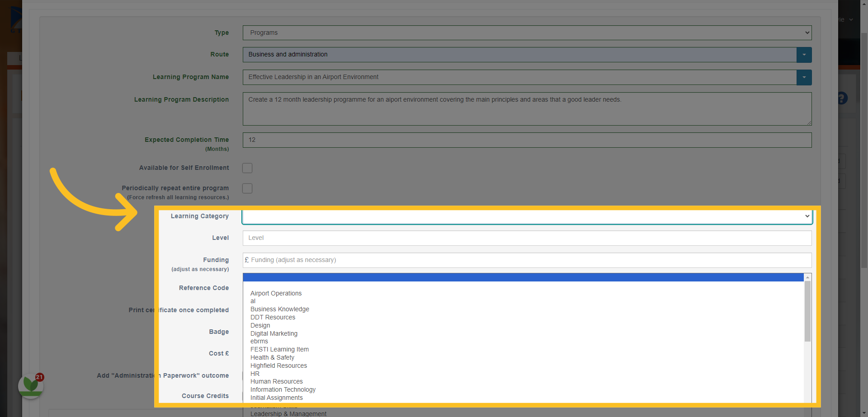Open the green sprout chat widget icon
Viewport: 868px width, 417px height.
(31, 385)
